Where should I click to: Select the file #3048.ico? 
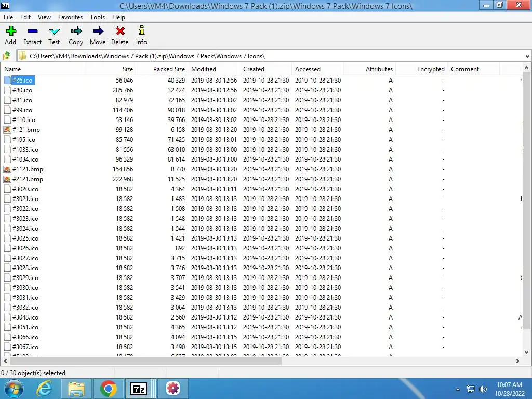click(25, 317)
